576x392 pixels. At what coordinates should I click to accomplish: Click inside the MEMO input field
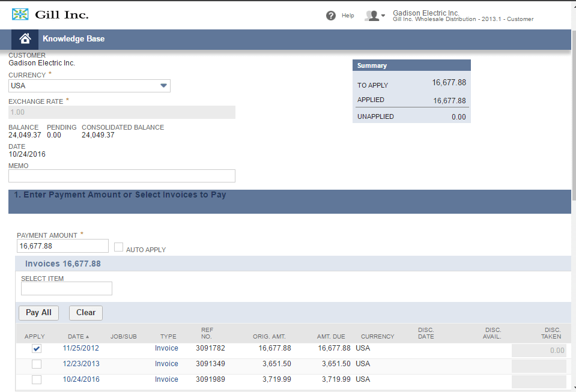tap(120, 175)
